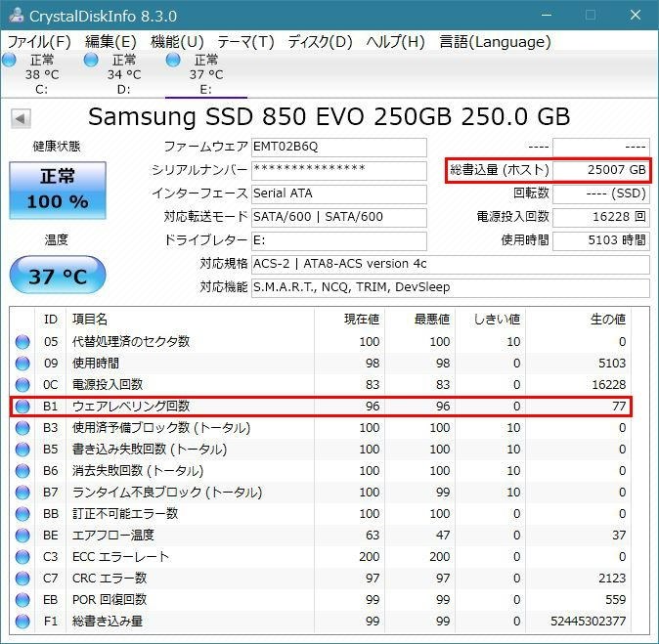Click status icon for attribute B6

coord(22,471)
